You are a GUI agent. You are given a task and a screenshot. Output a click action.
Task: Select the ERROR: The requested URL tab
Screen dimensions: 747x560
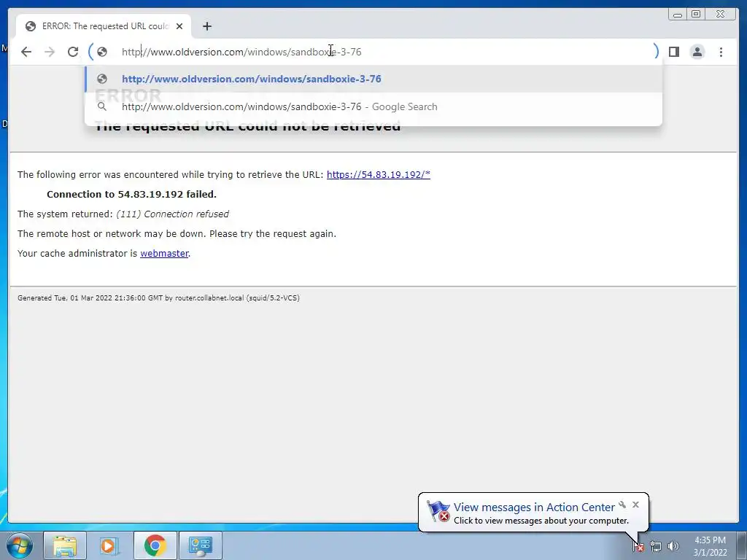pyautogui.click(x=104, y=26)
